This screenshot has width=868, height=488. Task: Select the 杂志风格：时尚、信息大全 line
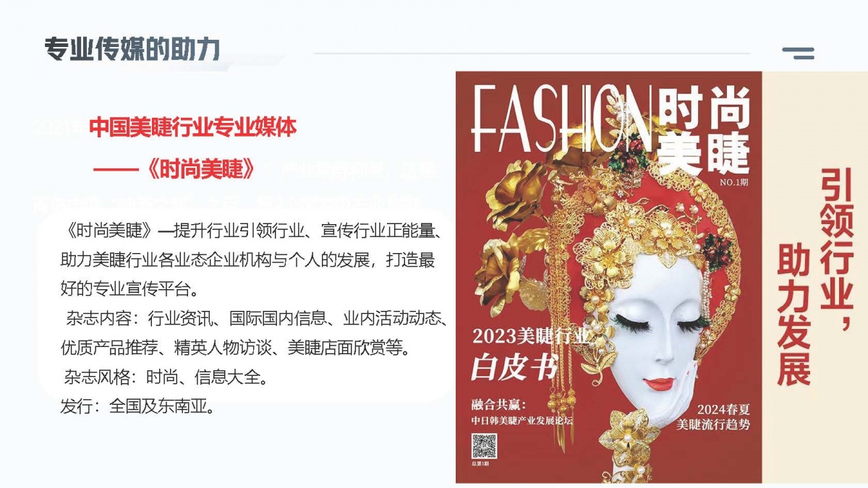click(x=166, y=377)
